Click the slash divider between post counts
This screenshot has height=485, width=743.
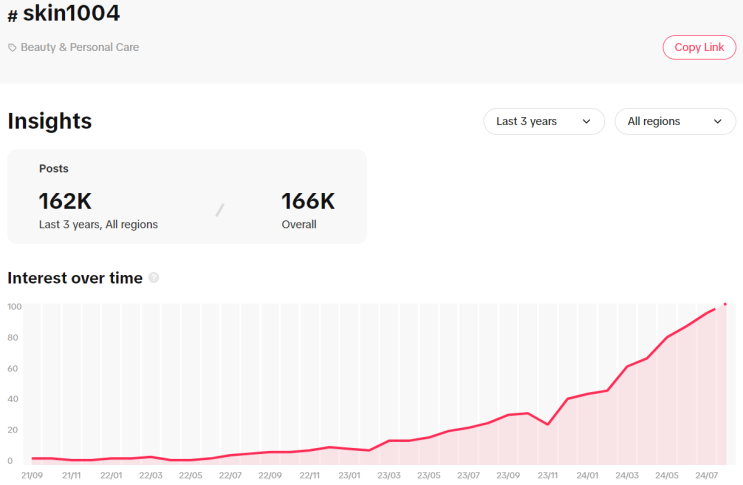[x=220, y=210]
